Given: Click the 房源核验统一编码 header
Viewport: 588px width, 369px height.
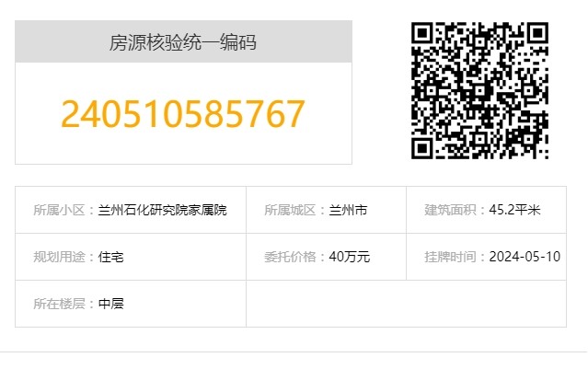Looking at the screenshot, I should pyautogui.click(x=183, y=42).
